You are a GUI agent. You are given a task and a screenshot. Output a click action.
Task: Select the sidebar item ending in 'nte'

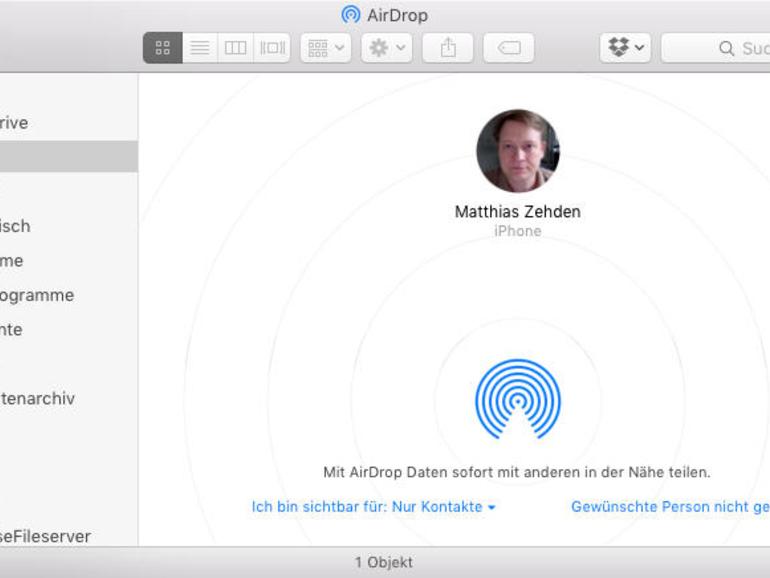[x=69, y=329]
